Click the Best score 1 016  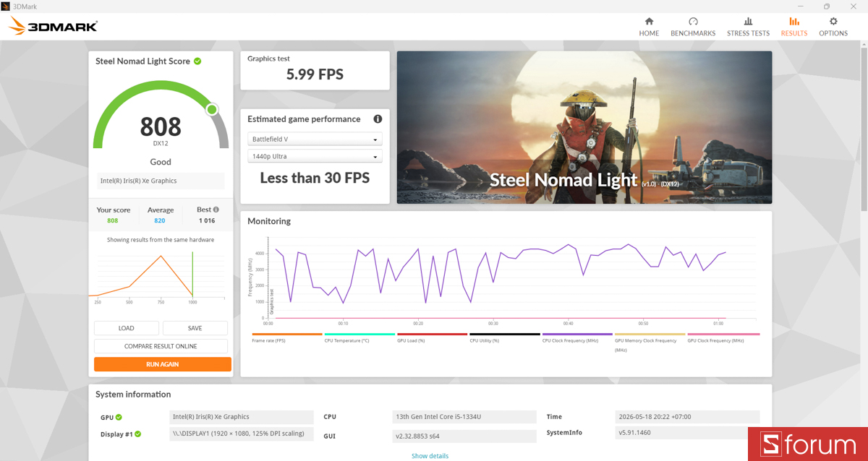point(207,220)
